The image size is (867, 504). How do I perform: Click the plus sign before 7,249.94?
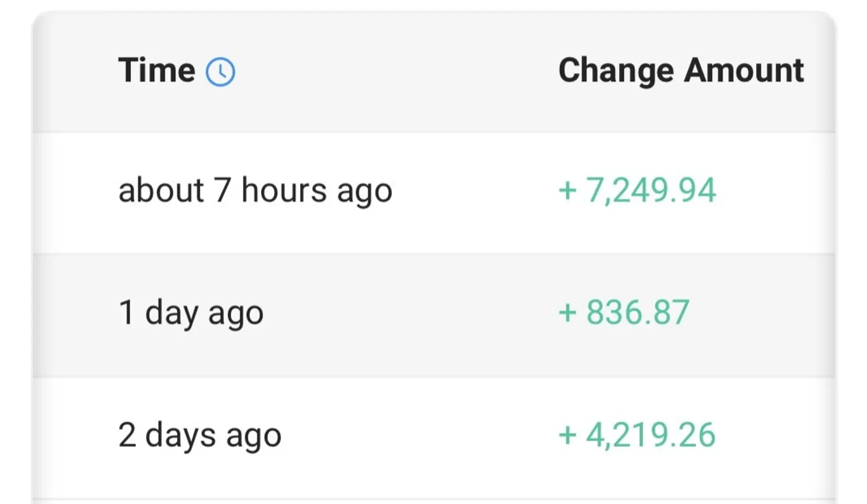(568, 191)
